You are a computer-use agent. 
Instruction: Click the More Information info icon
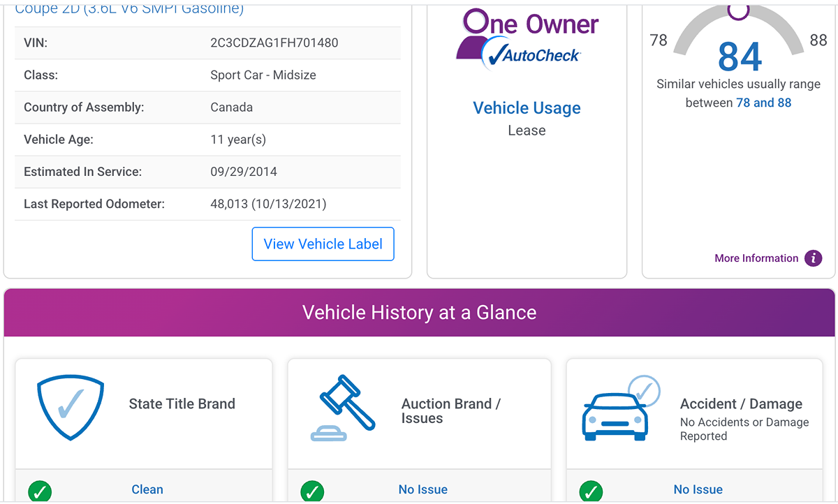click(813, 258)
